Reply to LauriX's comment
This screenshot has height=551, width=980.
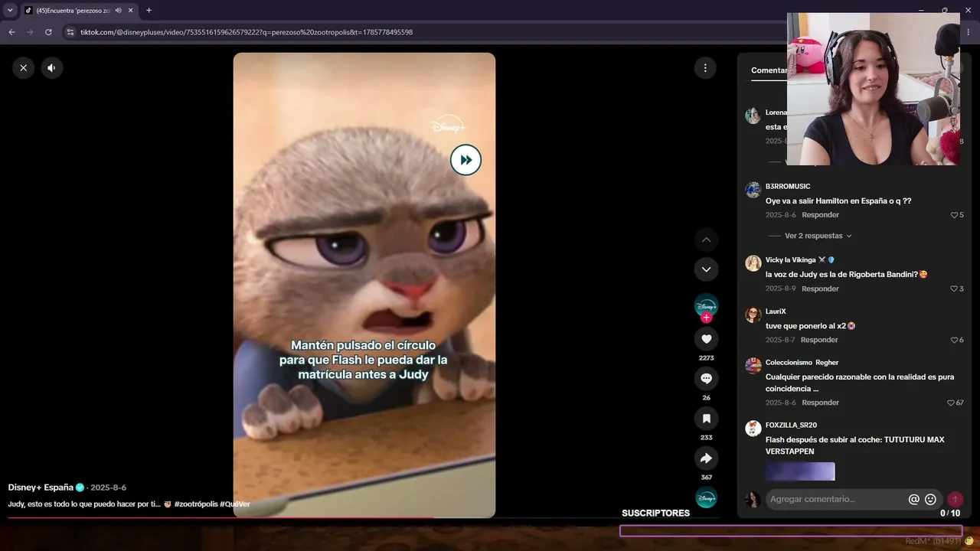pyautogui.click(x=819, y=340)
